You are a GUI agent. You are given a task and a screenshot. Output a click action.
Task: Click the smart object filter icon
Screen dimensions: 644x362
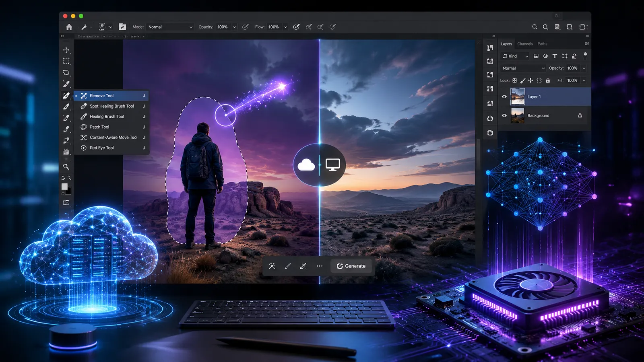[x=574, y=56]
